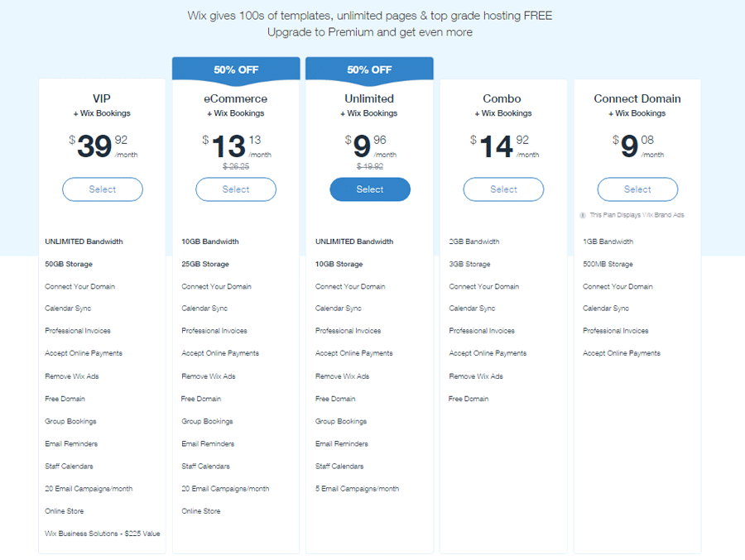
Task: Select the VIP plan
Action: [103, 189]
